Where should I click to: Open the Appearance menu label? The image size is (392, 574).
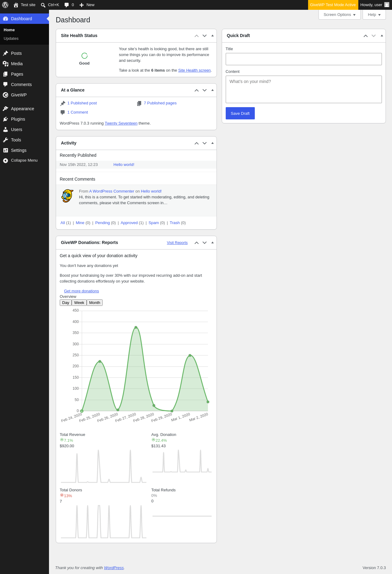pos(22,109)
